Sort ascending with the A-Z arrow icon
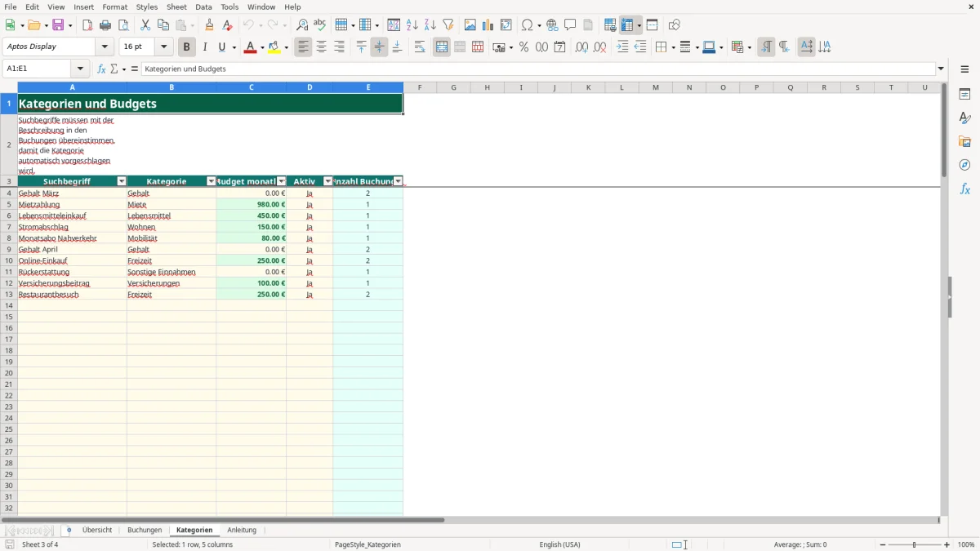Image resolution: width=980 pixels, height=551 pixels. tap(412, 25)
